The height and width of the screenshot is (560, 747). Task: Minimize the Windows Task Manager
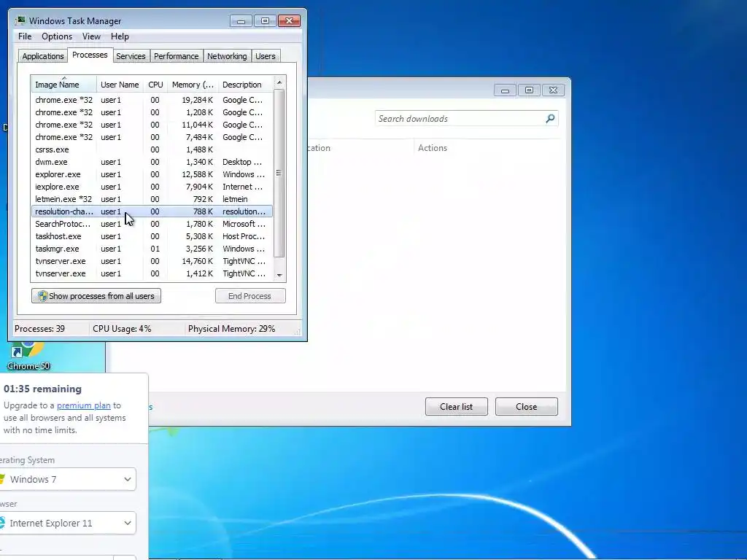(x=241, y=21)
